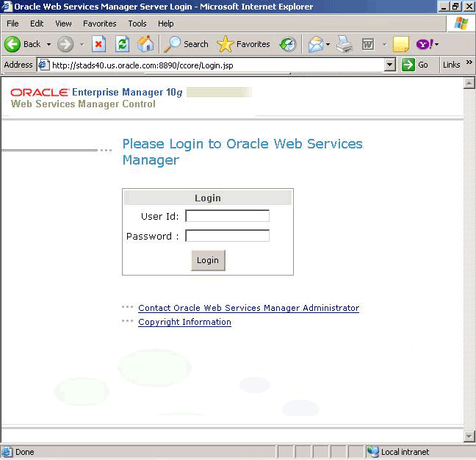Screen dimensions: 476x460
Task: Print the page using printer icon
Action: pos(345,44)
